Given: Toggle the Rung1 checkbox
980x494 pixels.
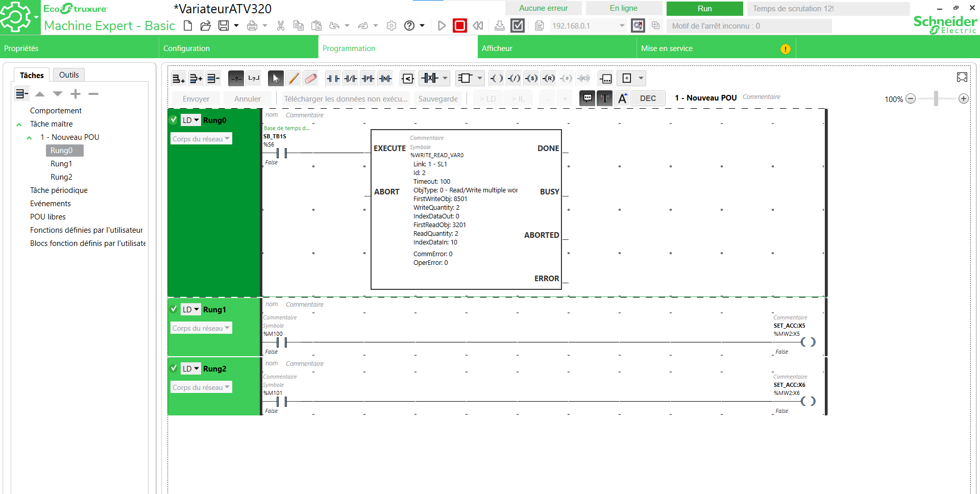Looking at the screenshot, I should tap(174, 309).
